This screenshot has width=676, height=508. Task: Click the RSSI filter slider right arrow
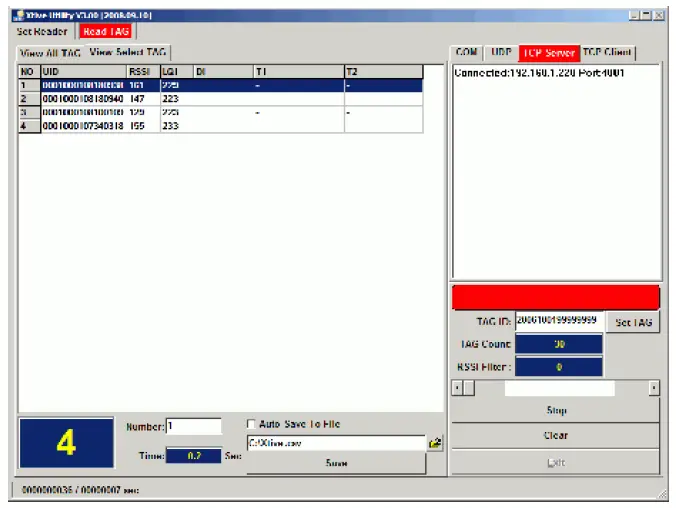tap(654, 388)
